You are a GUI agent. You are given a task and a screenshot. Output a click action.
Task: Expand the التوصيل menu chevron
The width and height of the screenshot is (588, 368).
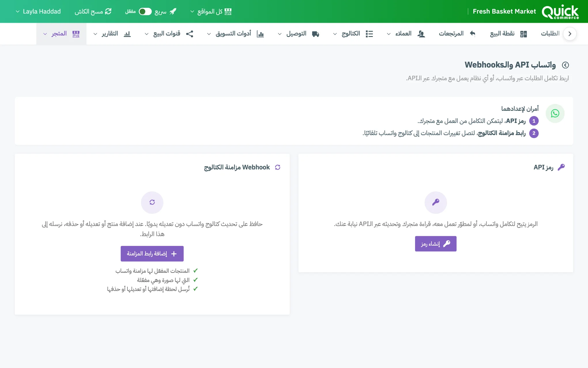point(279,34)
